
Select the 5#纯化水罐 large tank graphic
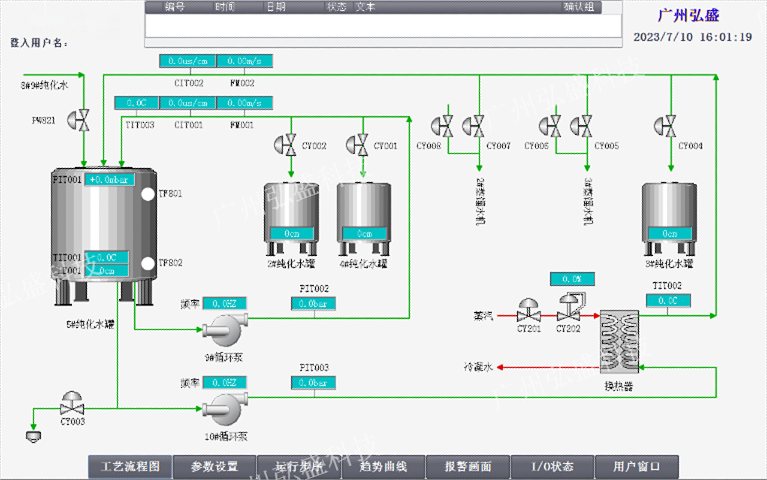104,236
